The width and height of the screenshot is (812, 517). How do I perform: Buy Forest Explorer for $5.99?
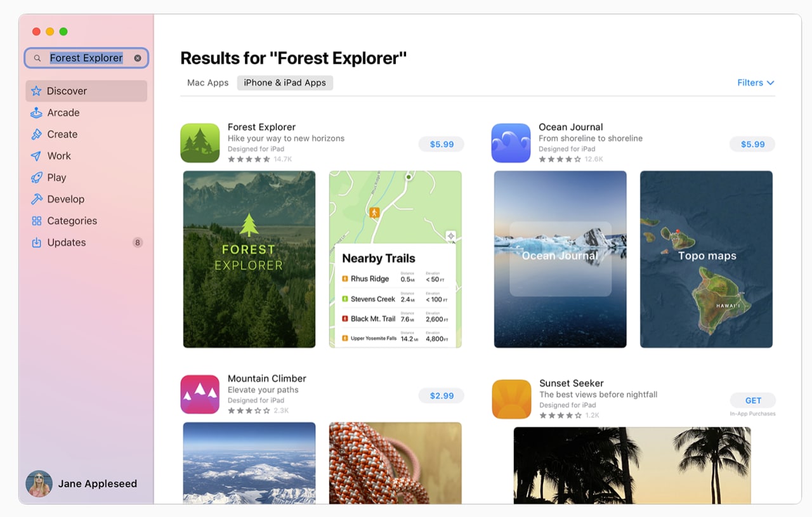point(442,144)
